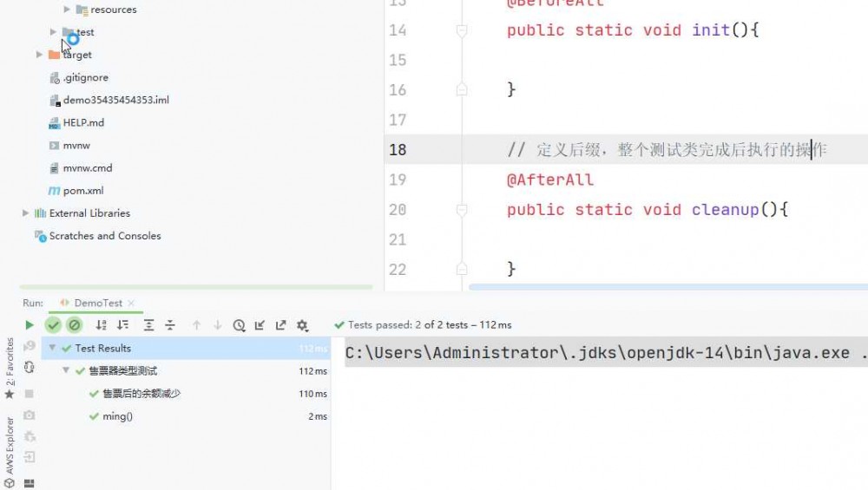The width and height of the screenshot is (868, 490).
Task: Open test history clock icon
Action: (239, 325)
